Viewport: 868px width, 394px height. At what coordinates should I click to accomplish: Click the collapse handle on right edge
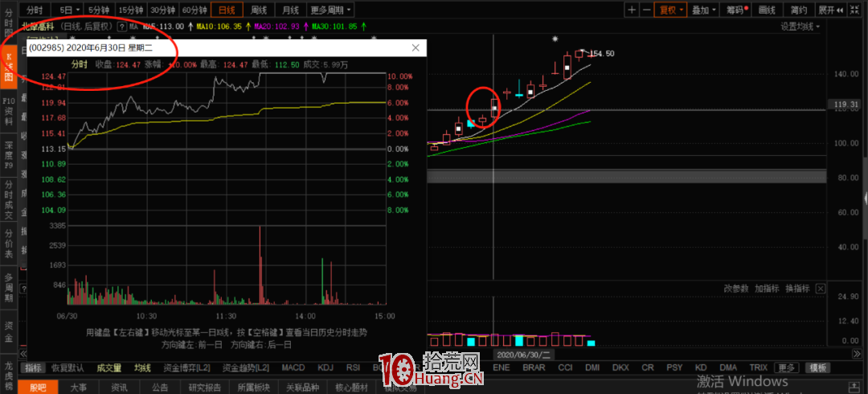point(866,199)
